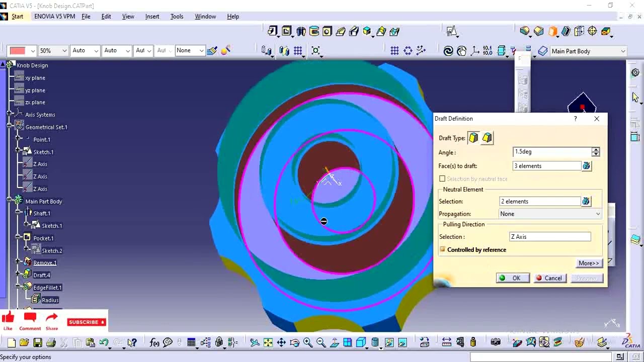Click the Rectangular Pattern icon

tap(394, 51)
